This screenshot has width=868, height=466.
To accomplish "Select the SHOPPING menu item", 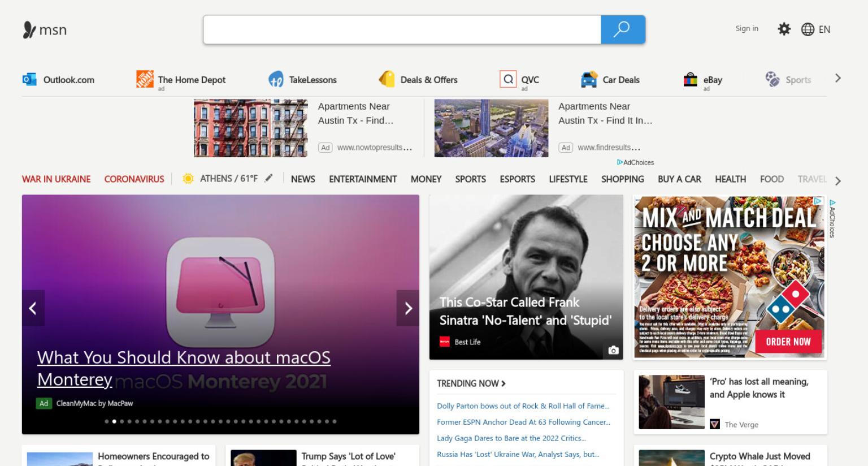I will click(622, 179).
